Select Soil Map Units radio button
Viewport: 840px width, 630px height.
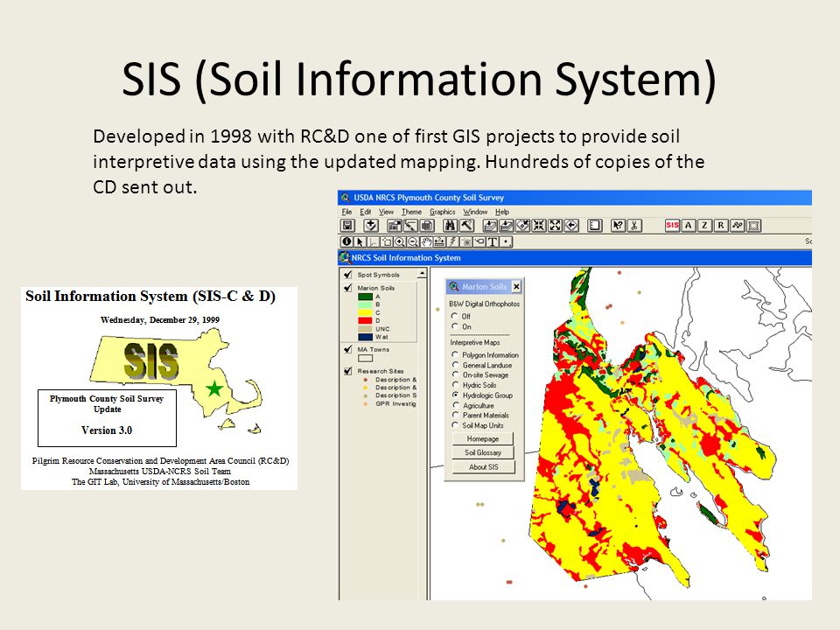pyautogui.click(x=455, y=425)
